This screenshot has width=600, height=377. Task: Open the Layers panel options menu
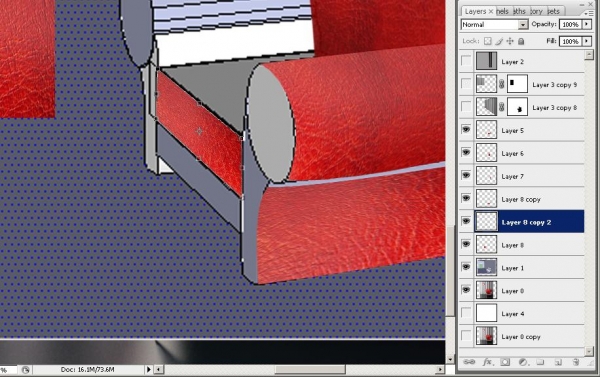click(x=589, y=13)
